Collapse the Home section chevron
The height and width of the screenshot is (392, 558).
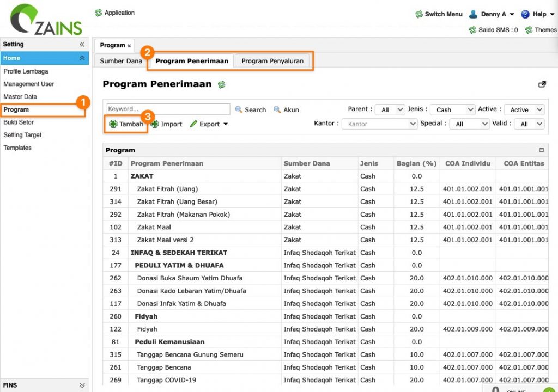click(x=82, y=58)
